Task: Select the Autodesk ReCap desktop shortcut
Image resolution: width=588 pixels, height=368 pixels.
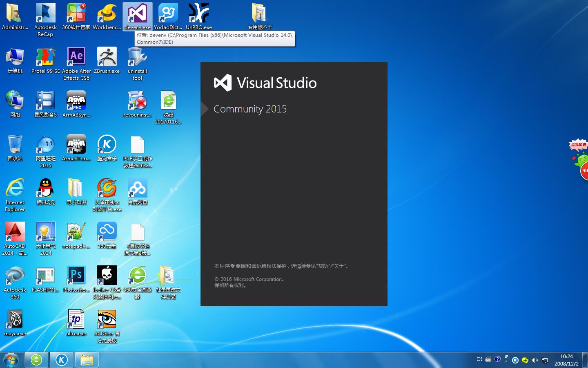Action: pos(46,20)
